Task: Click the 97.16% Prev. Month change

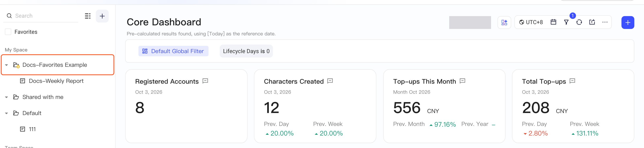Action: [443, 124]
